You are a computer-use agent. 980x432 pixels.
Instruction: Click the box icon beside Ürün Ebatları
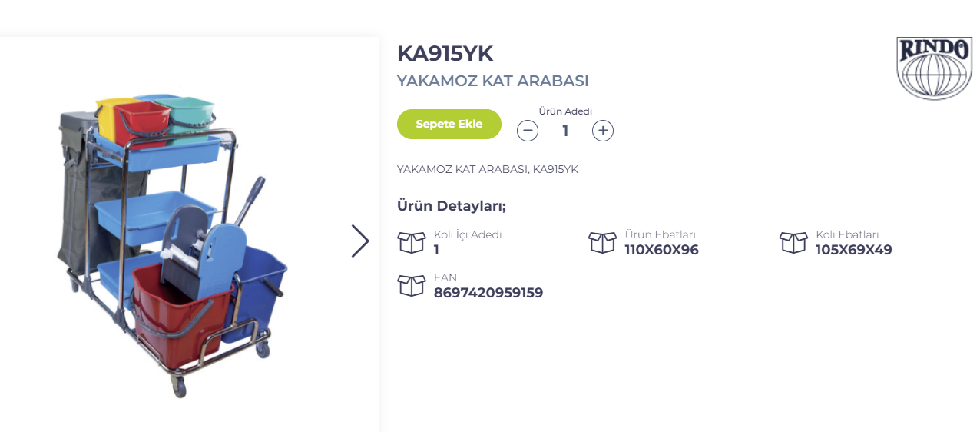pyautogui.click(x=602, y=242)
